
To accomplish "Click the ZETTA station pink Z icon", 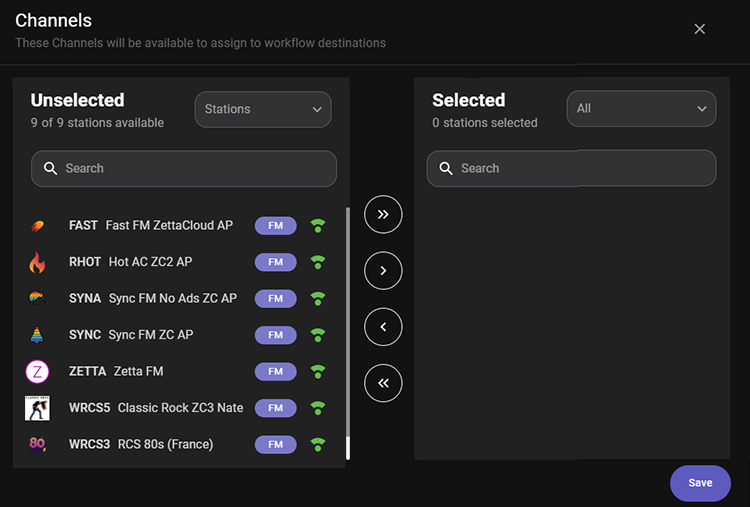I will pos(37,372).
